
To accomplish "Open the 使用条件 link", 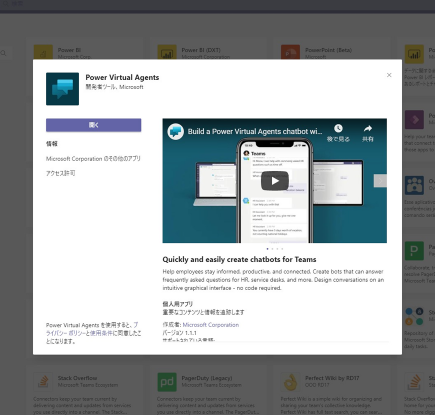I will point(101,333).
